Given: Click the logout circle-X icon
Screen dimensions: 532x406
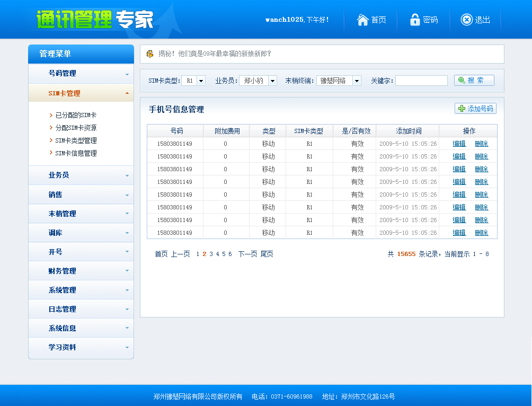Looking at the screenshot, I should click(x=466, y=20).
